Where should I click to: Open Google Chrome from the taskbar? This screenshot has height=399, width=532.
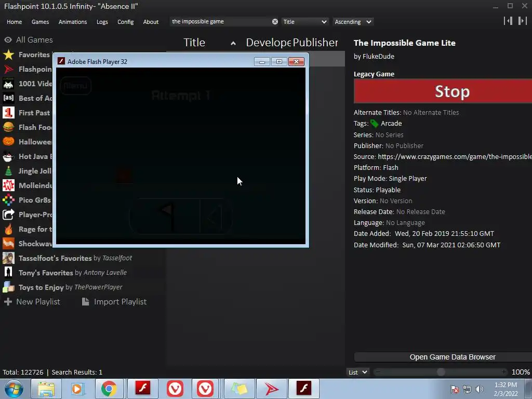[109, 389]
